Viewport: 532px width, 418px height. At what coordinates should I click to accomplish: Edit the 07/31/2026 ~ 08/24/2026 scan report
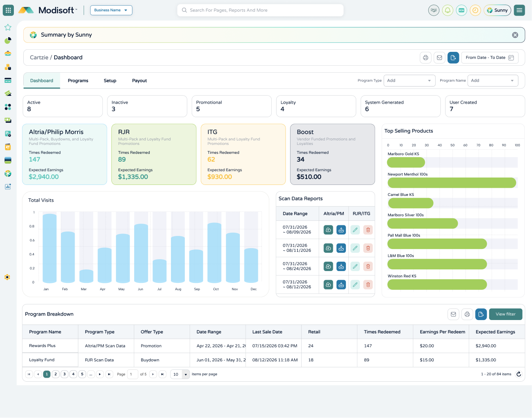[355, 267]
